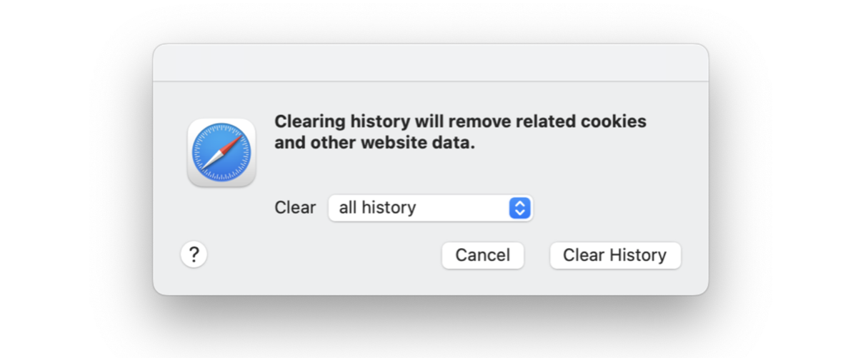Image resolution: width=868 pixels, height=358 pixels.
Task: Click the "all history" text in combo box
Action: tap(377, 208)
